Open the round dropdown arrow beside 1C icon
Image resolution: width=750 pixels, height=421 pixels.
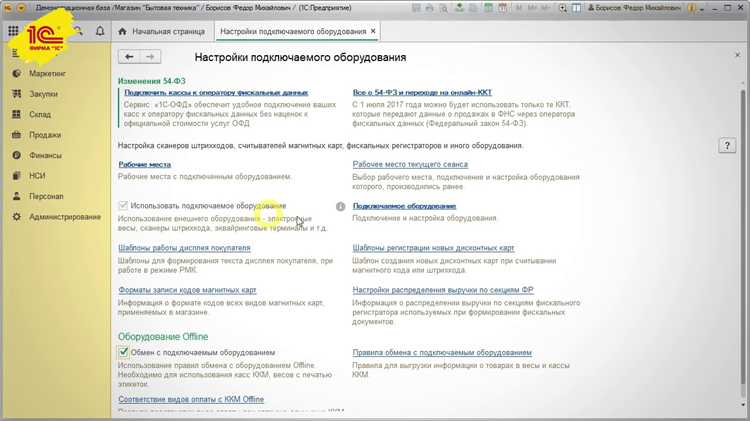pyautogui.click(x=21, y=8)
